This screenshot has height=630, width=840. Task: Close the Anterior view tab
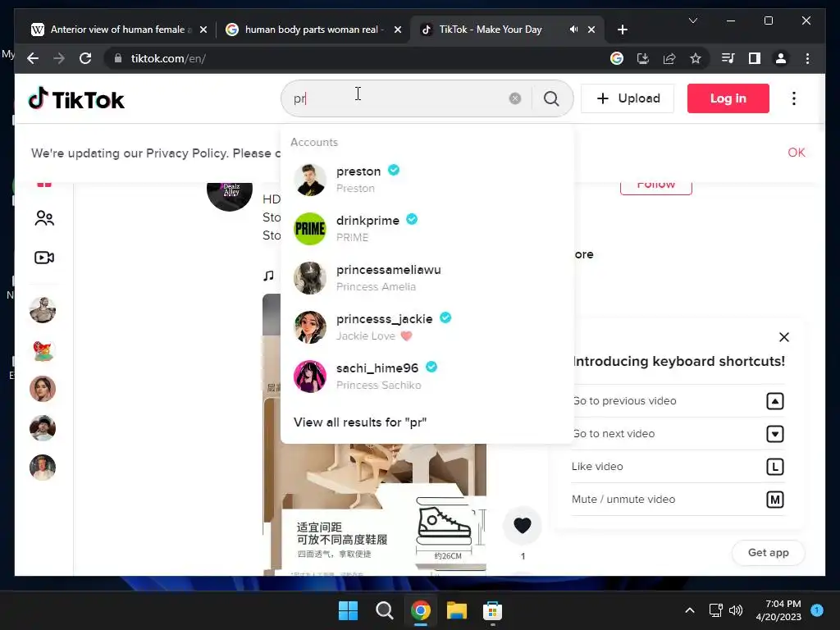coord(203,30)
